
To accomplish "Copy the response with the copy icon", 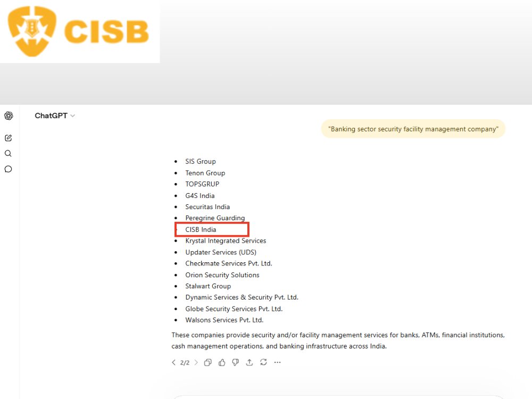I will click(207, 362).
